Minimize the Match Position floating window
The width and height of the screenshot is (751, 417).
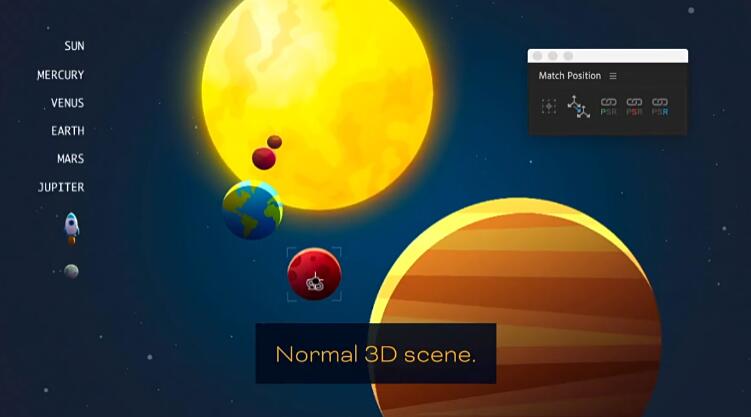coord(553,56)
